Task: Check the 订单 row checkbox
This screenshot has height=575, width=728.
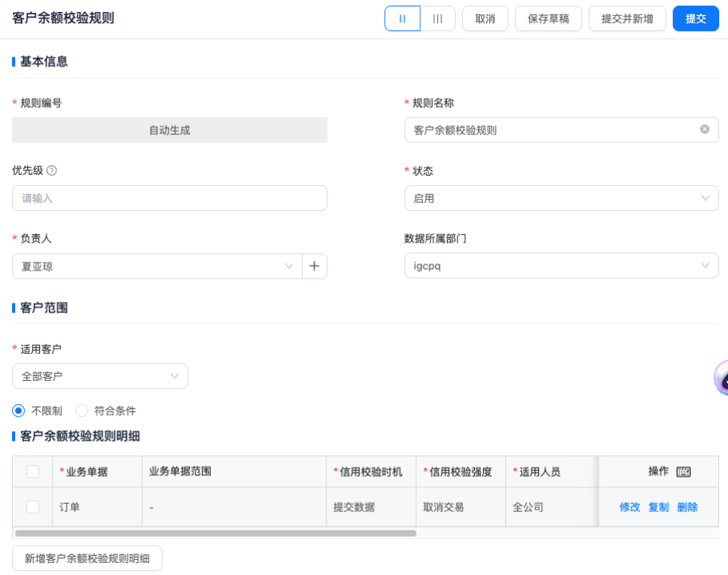Action: [33, 507]
